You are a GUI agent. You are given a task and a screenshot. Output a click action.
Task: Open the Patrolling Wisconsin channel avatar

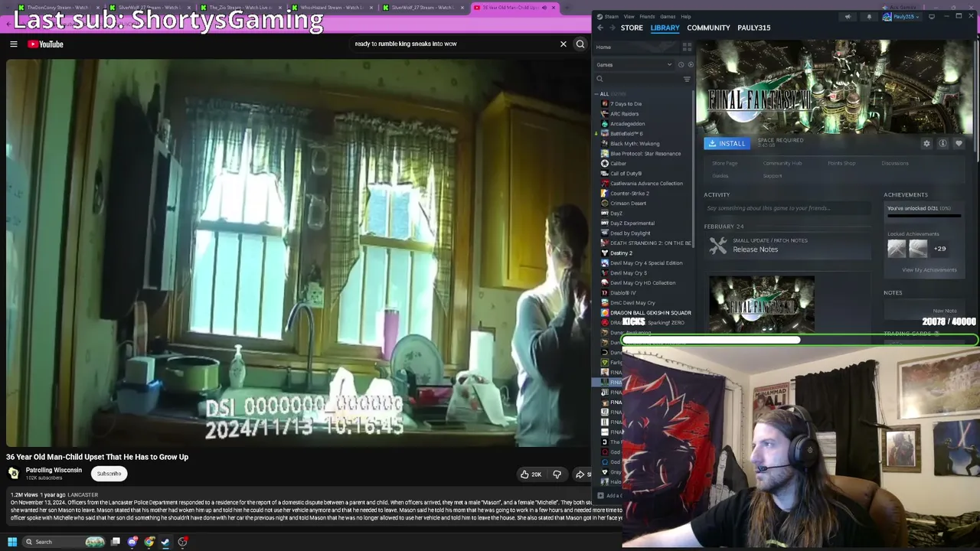click(x=14, y=474)
